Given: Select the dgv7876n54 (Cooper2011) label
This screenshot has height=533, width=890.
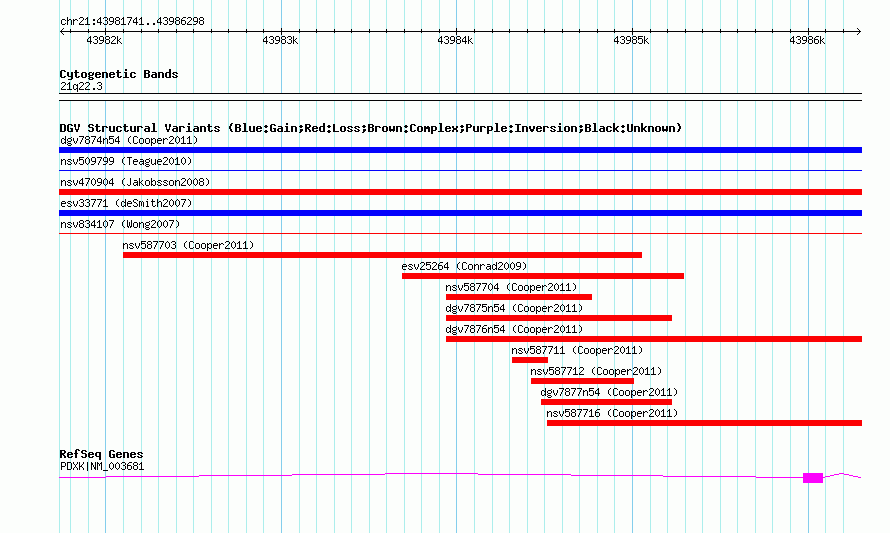Looking at the screenshot, I should (x=514, y=329).
